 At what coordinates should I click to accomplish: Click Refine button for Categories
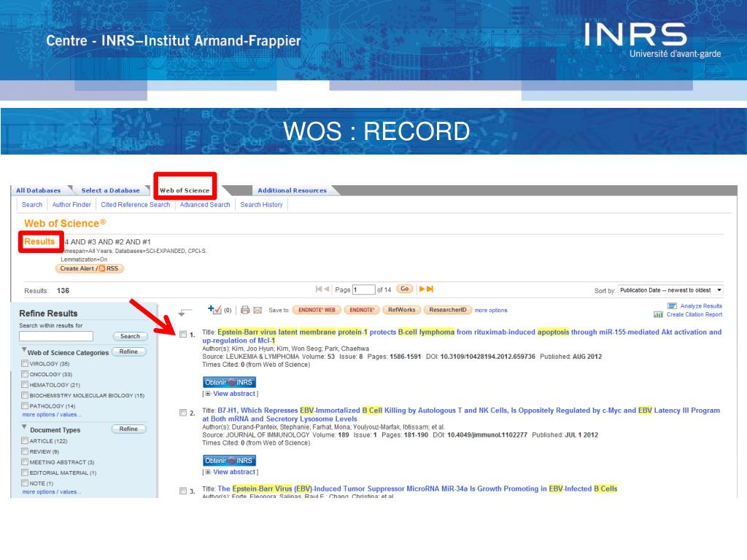tap(128, 352)
